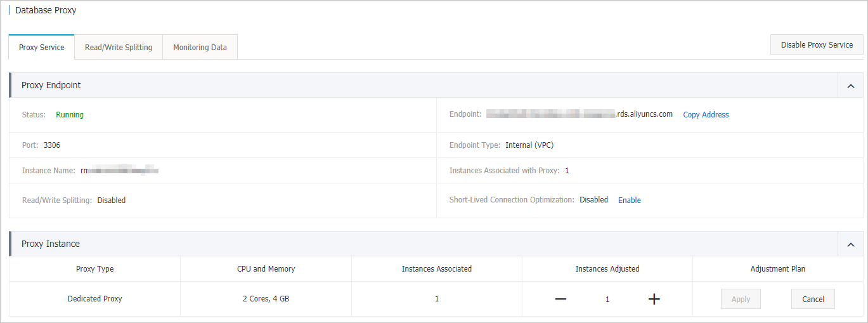Screen dimensions: 868x323
Task: Open the Read/Write Splitting tab
Action: pos(119,48)
